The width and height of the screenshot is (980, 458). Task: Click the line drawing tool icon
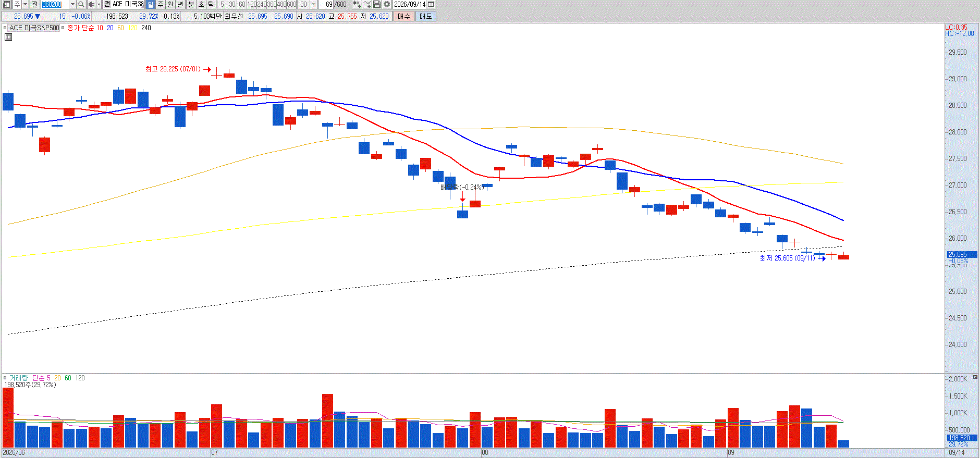click(366, 4)
